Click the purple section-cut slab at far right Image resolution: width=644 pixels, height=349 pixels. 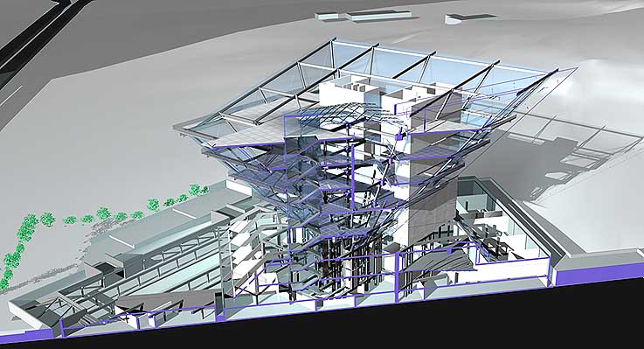(598, 274)
